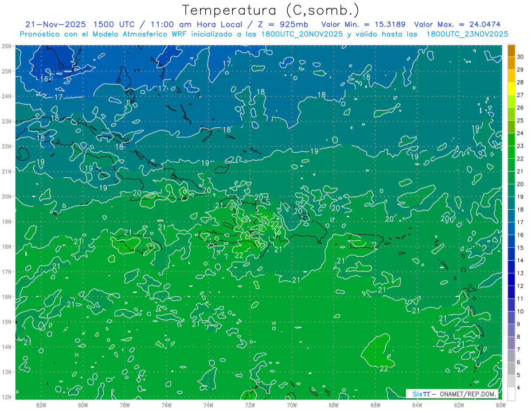Click the "ONAMET/REP.DOM." credit label
This screenshot has height=411, width=532.
(x=468, y=394)
